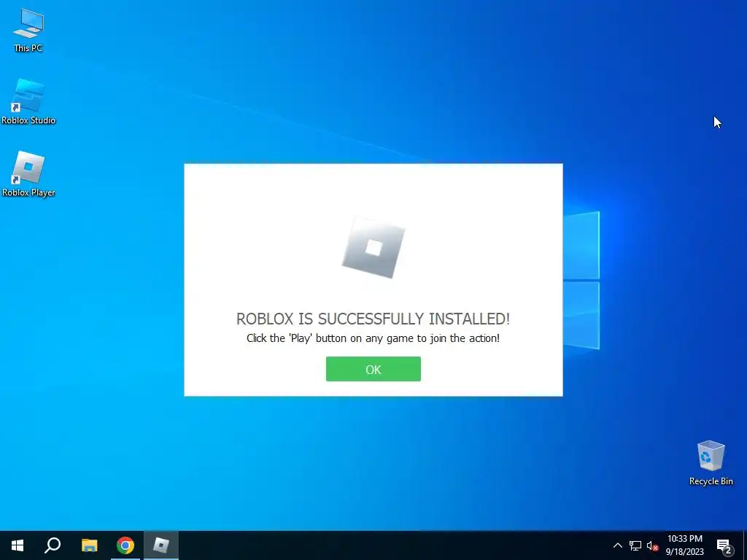Show hidden system tray icons
Image resolution: width=747 pixels, height=560 pixels.
617,545
